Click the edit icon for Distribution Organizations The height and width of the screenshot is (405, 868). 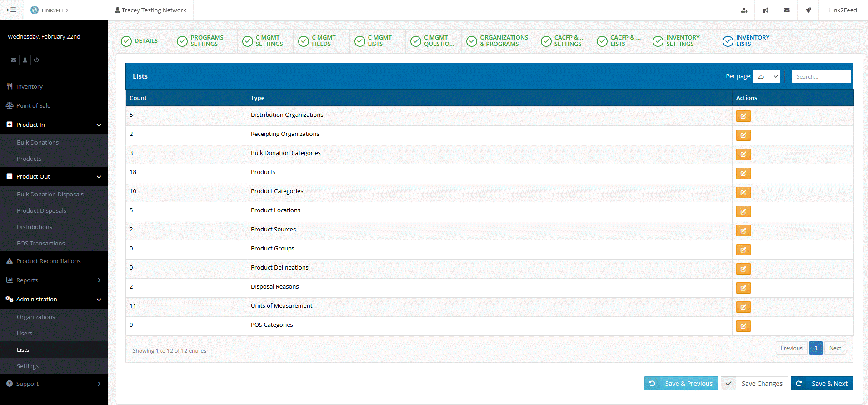point(743,116)
